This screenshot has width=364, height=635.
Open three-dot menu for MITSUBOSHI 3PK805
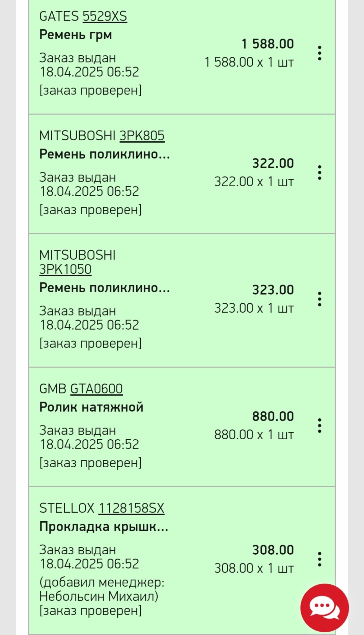[x=319, y=173]
